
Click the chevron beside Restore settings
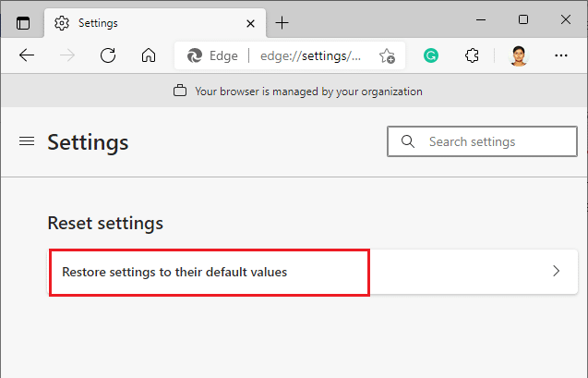pos(556,272)
